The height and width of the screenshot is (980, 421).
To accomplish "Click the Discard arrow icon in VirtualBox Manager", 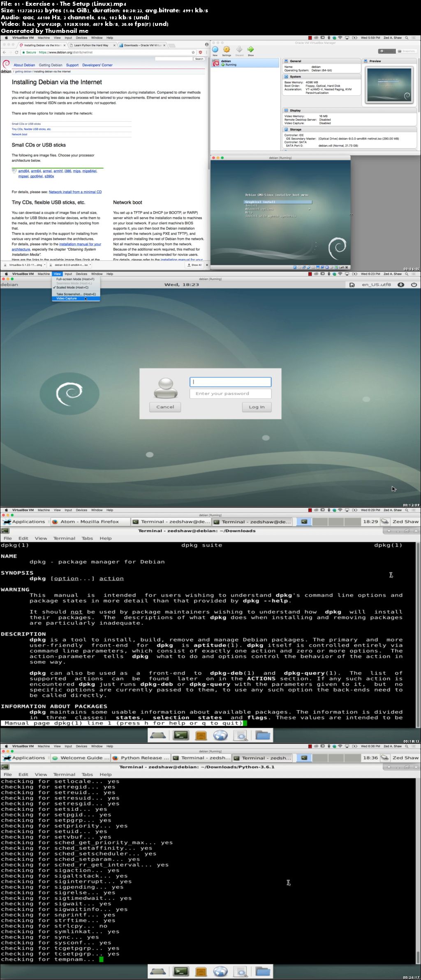I will tap(239, 49).
